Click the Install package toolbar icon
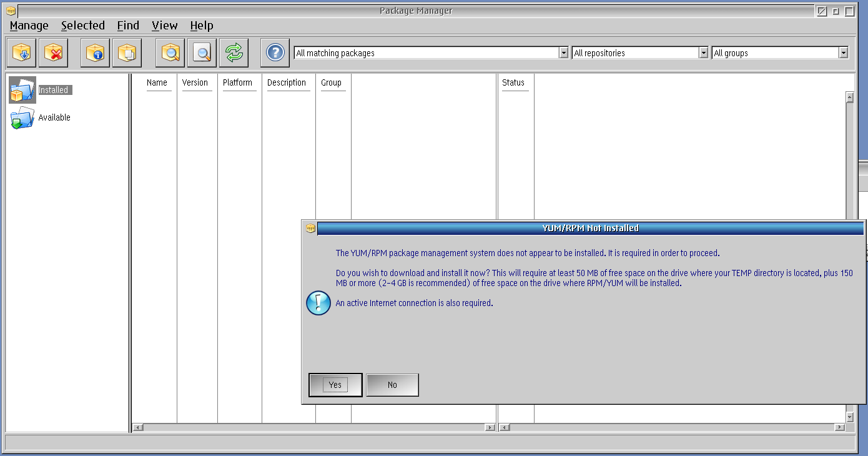The height and width of the screenshot is (456, 868). (21, 52)
